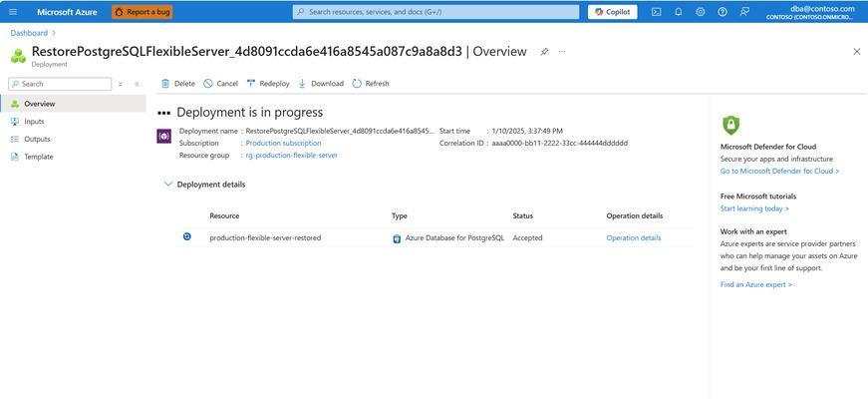The height and width of the screenshot is (399, 868).
Task: Open the ellipsis more options by title
Action: (x=562, y=52)
